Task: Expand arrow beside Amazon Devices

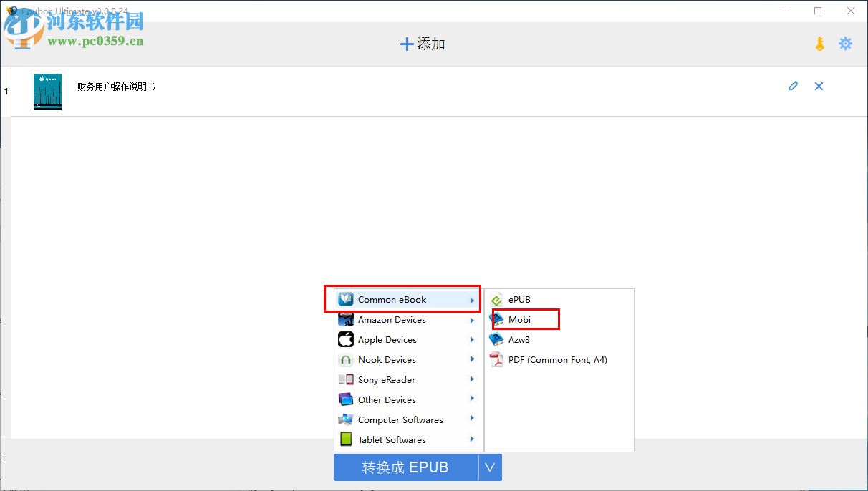Action: point(472,320)
